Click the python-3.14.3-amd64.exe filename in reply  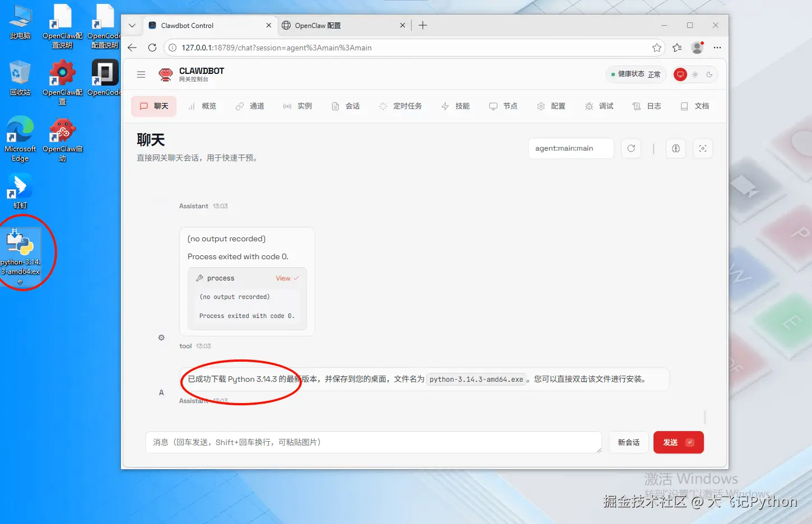click(x=477, y=380)
